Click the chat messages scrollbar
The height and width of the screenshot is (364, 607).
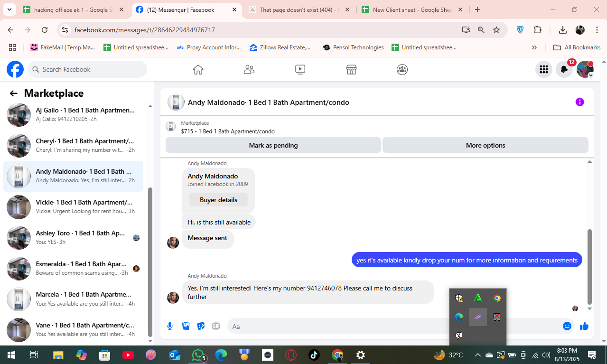pyautogui.click(x=590, y=267)
